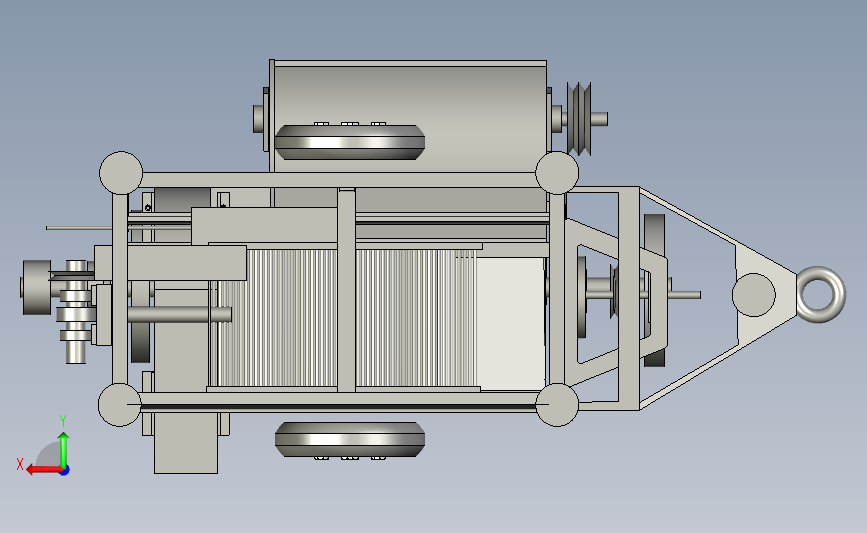Image resolution: width=867 pixels, height=533 pixels.
Task: Select the dark flywheel right of the hitch frame bar
Action: point(655,290)
